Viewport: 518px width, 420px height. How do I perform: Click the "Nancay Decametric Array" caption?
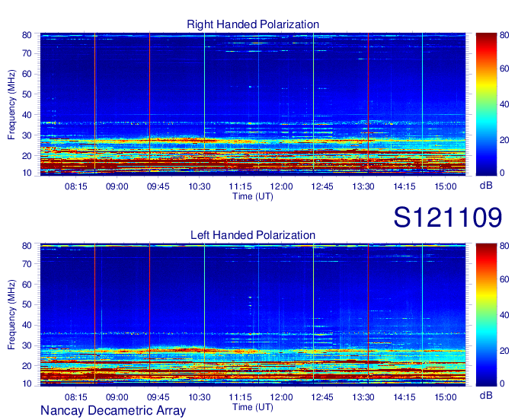(x=113, y=411)
